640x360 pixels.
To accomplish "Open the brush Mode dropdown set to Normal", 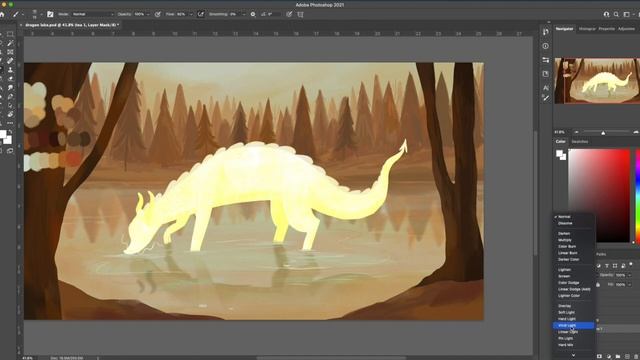I will 93,14.
